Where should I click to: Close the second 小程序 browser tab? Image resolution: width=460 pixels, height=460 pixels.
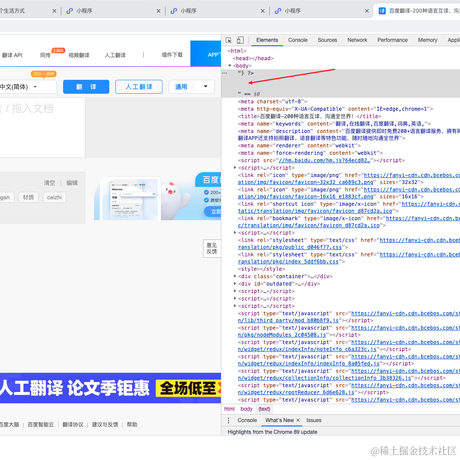point(263,11)
